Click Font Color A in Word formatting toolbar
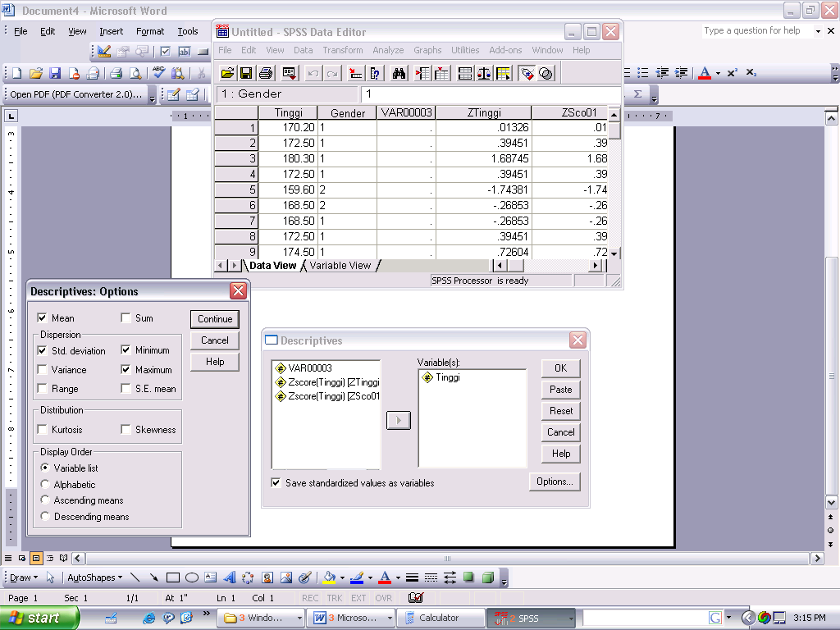The width and height of the screenshot is (840, 630). (705, 73)
